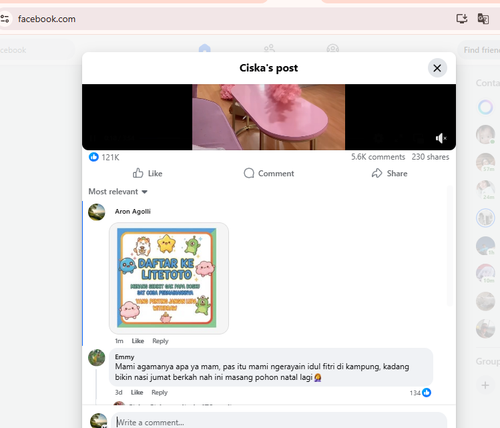Go to Facebook Home tab icon
This screenshot has width=500, height=428.
(205, 49)
